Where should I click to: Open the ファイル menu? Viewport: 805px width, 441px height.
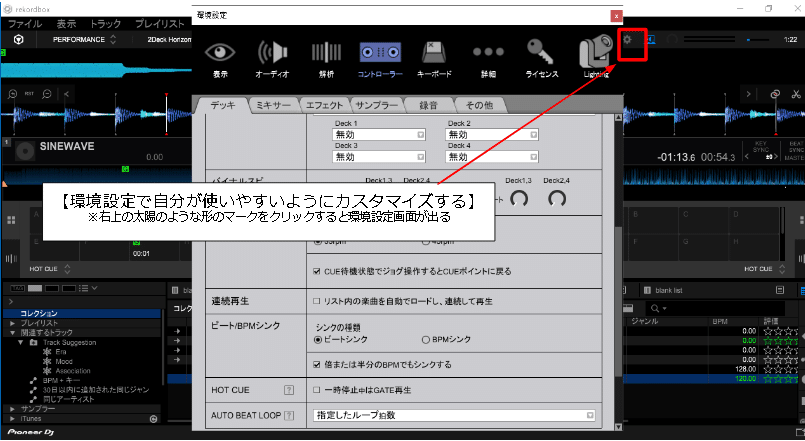click(25, 24)
